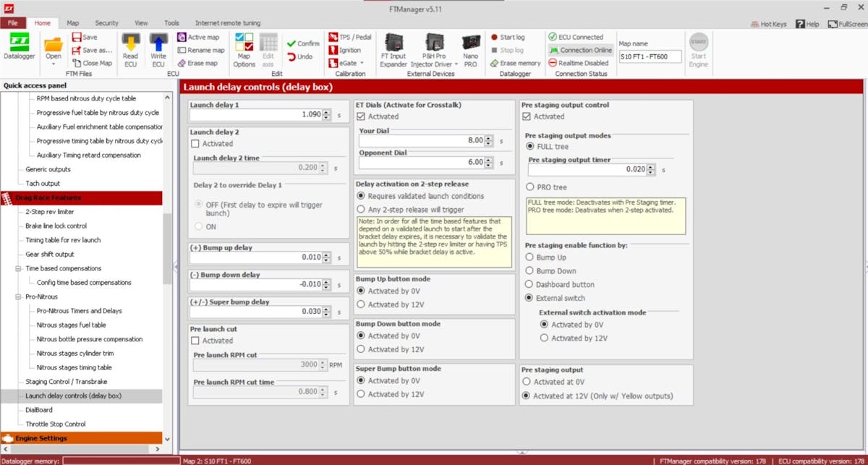Switch to the Security ribbon tab
868x465 pixels.
point(106,23)
